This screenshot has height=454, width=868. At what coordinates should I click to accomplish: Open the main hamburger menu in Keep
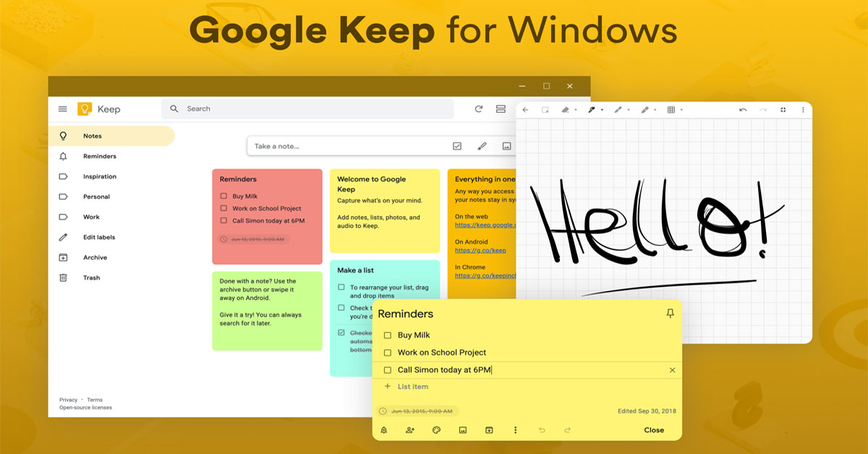coord(63,109)
